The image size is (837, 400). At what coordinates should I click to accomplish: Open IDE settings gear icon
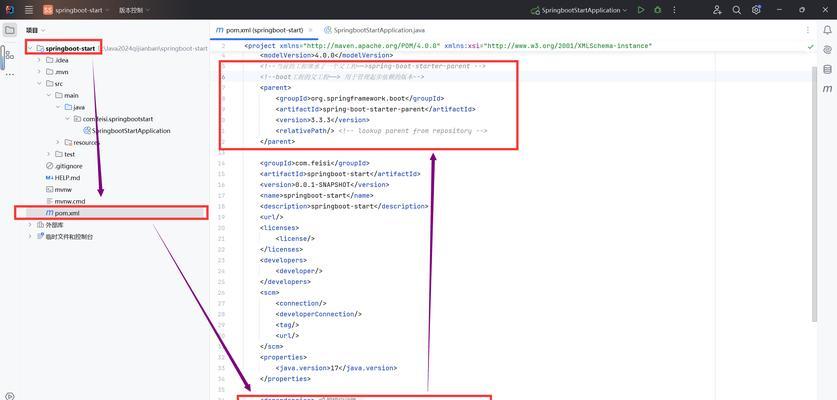[756, 10]
